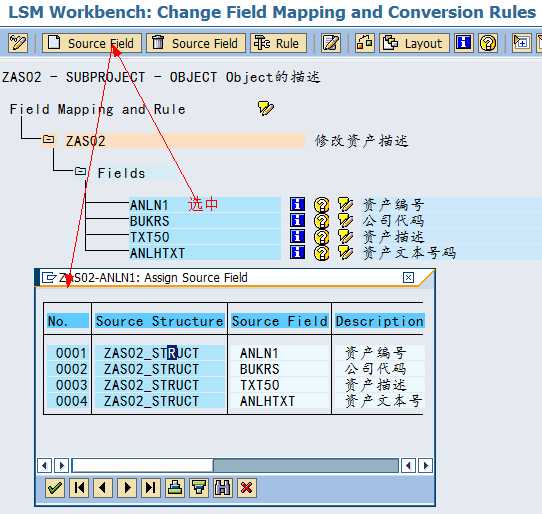The width and height of the screenshot is (542, 514).
Task: Collapse the ZAS02 folder node
Action: pos(48,140)
